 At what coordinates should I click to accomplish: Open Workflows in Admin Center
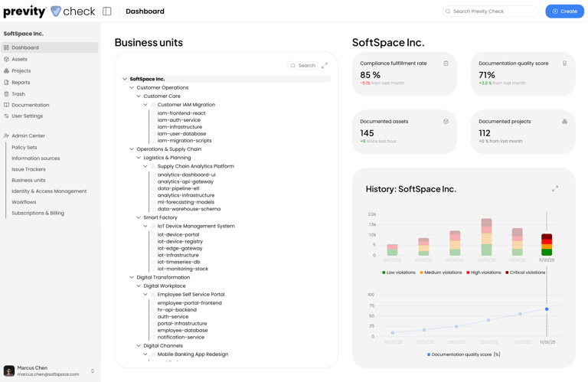click(24, 201)
